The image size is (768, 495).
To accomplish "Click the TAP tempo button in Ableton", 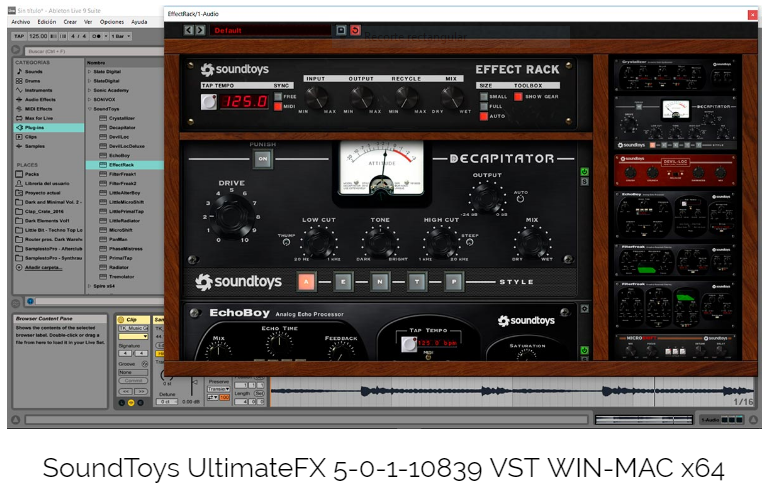I will (19, 36).
